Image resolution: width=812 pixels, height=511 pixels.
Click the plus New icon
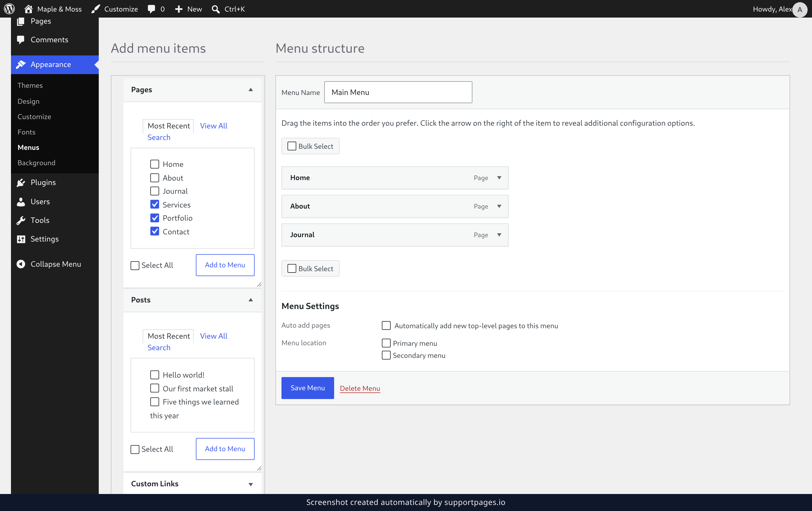point(179,9)
